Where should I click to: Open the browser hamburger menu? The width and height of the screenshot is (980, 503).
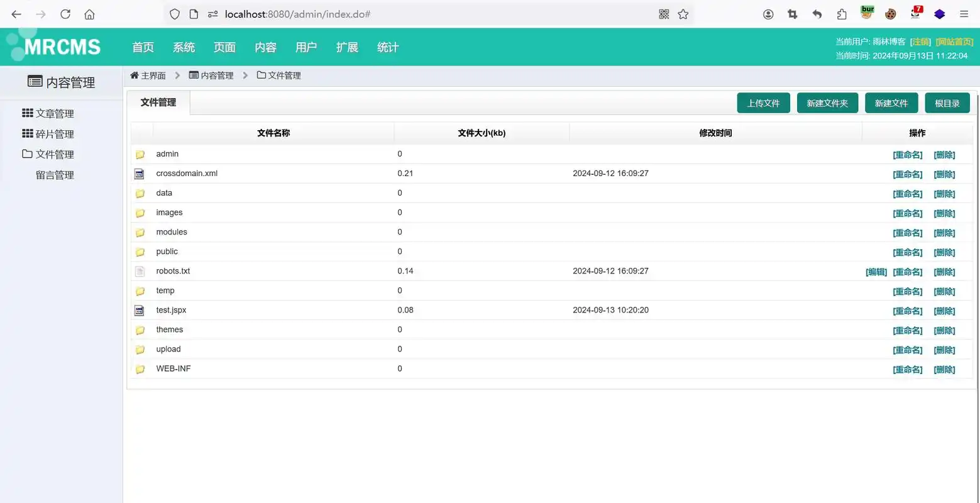pos(964,14)
